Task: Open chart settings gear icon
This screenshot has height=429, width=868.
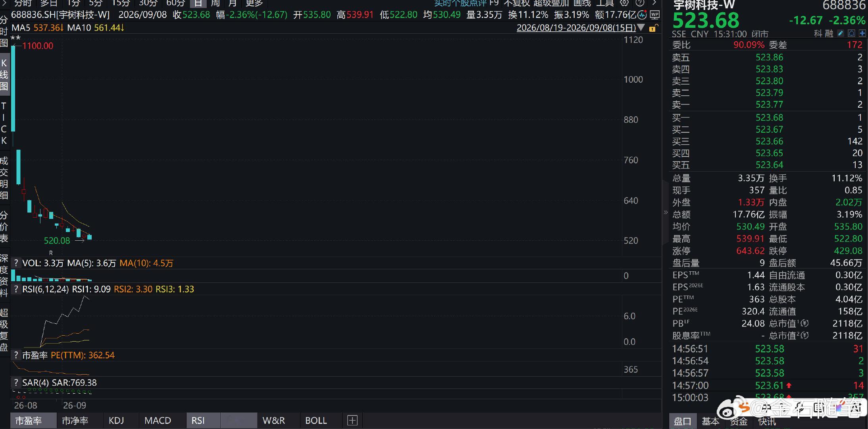Action: point(624,3)
